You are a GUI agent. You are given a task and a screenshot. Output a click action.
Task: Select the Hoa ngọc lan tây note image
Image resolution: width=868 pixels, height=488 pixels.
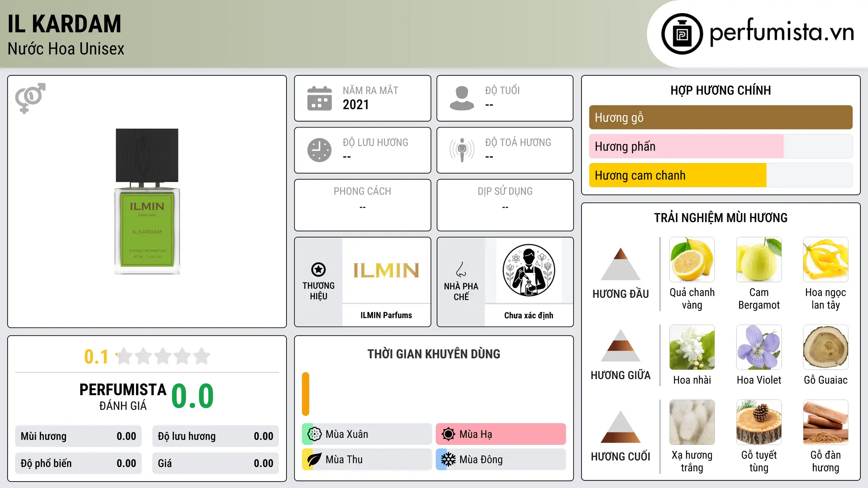pos(826,260)
